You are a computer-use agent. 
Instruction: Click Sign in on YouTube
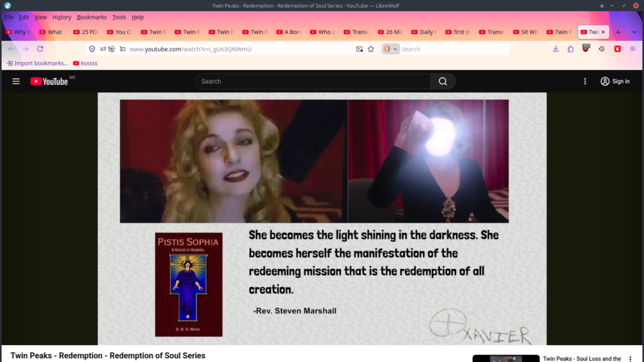pyautogui.click(x=614, y=81)
